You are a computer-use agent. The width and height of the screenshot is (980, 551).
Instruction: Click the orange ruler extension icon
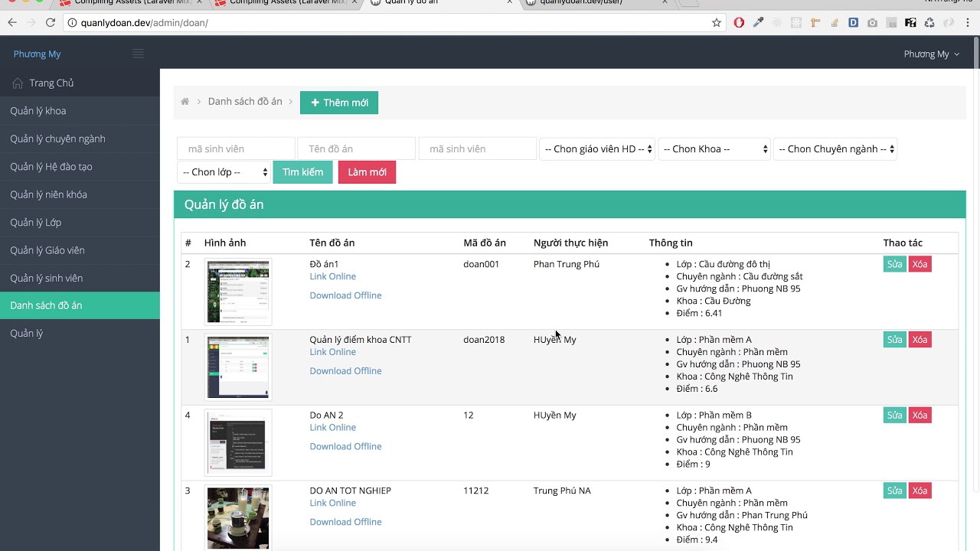click(815, 23)
